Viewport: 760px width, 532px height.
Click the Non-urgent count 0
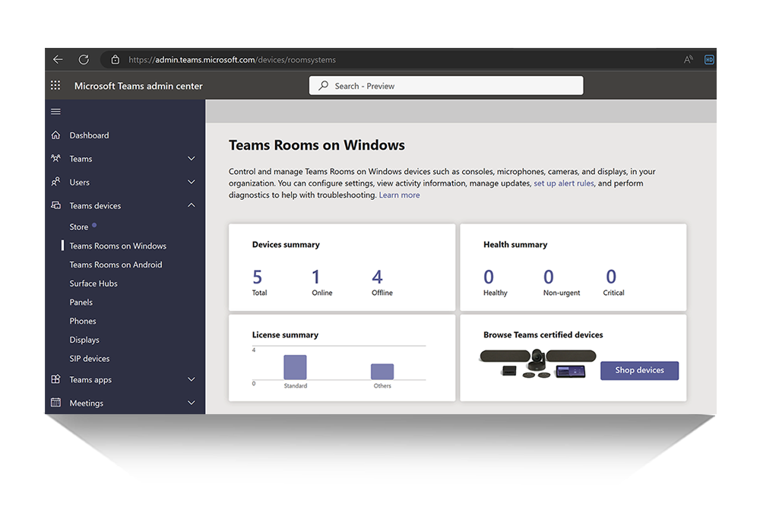(549, 277)
